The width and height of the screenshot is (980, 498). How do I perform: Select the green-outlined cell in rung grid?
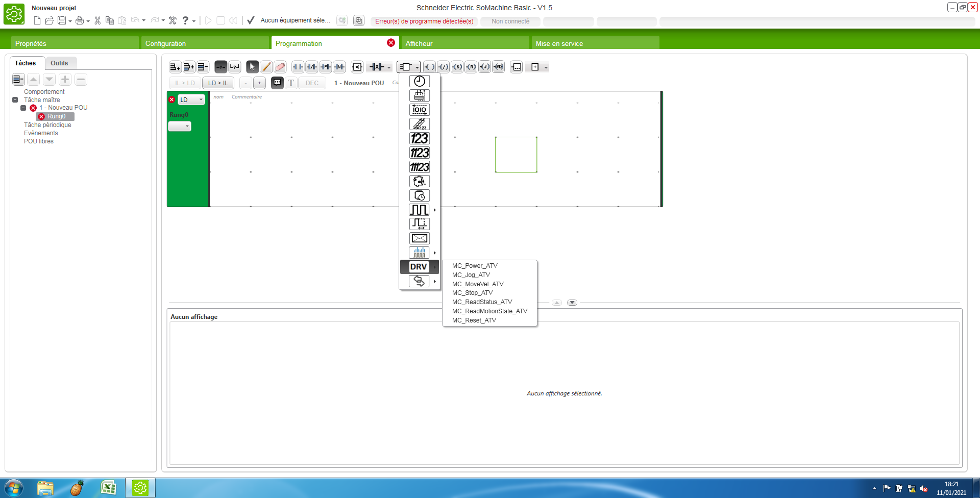[x=516, y=154]
